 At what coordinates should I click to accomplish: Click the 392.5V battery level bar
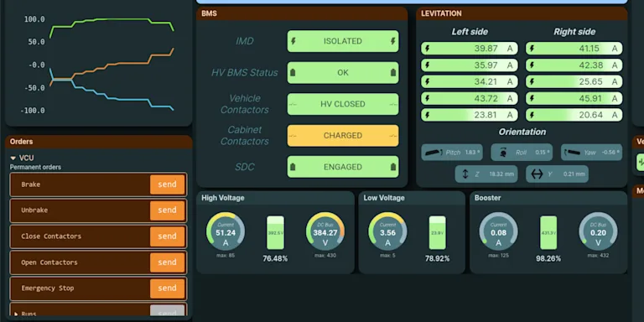[275, 233]
